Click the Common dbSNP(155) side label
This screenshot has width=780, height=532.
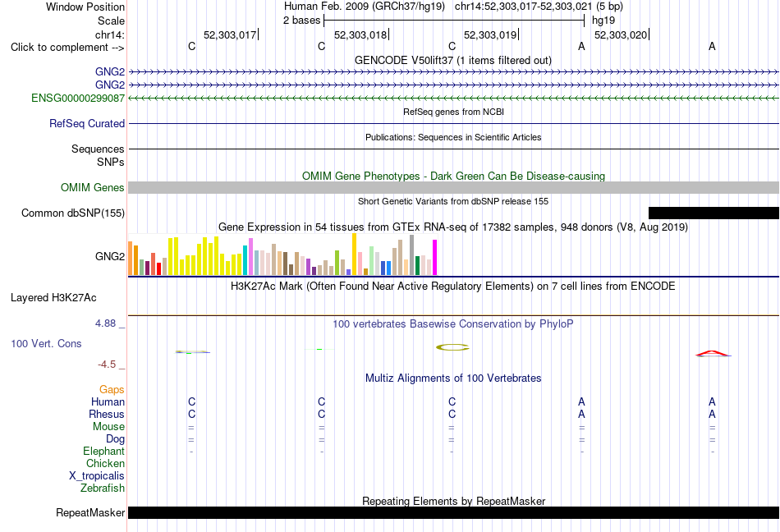coord(72,213)
